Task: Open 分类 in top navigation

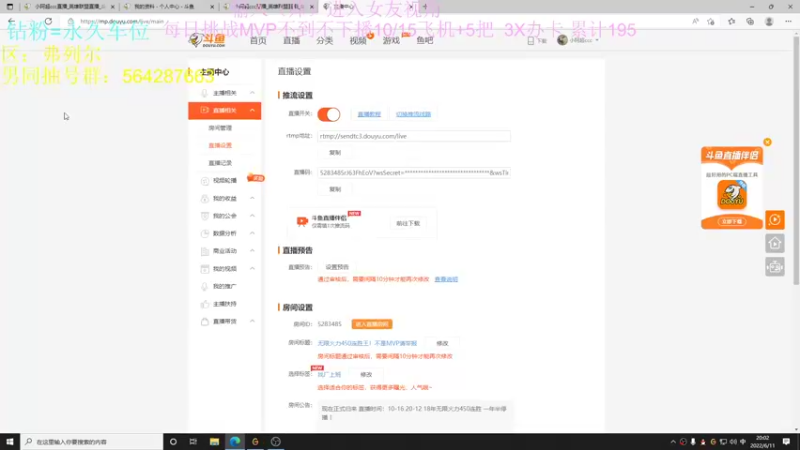Action: click(x=324, y=40)
